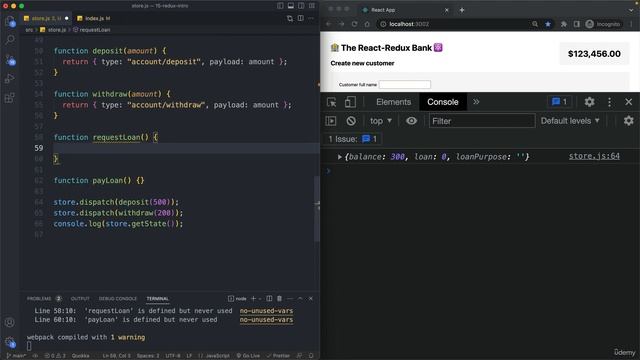Toggle the live expression eye icon
The width and height of the screenshot is (640, 360).
click(x=411, y=121)
